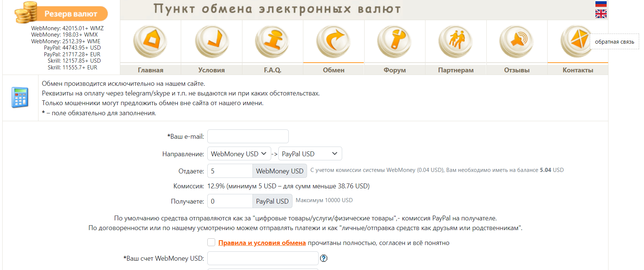644x270 pixels.
Task: Expand the WebMoney USD source dropdown
Action: pyautogui.click(x=239, y=154)
